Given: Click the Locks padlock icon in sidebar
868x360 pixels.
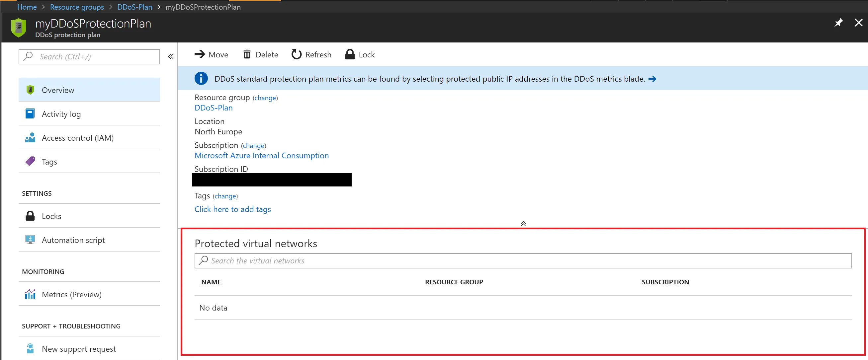Looking at the screenshot, I should click(30, 216).
